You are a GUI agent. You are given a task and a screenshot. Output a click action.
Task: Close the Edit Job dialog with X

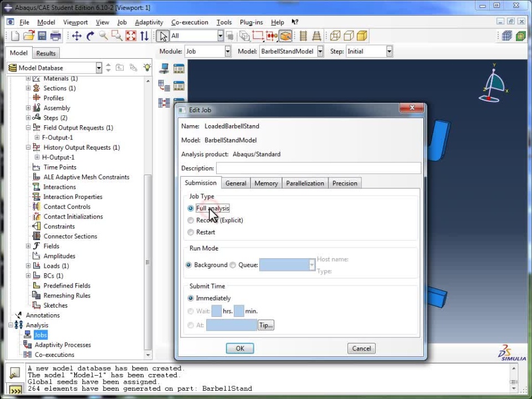point(412,108)
